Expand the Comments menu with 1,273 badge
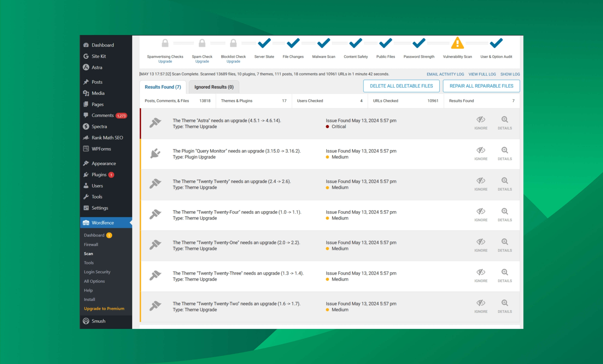Viewport: 603px width, 364px height. pyautogui.click(x=103, y=115)
